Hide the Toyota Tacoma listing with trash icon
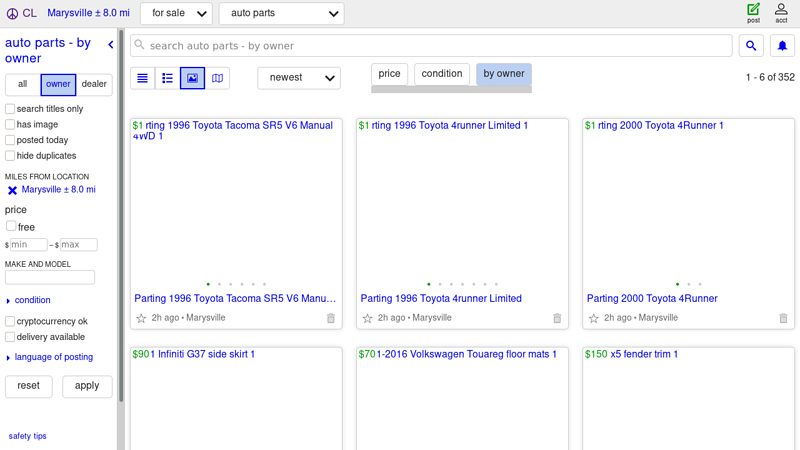The width and height of the screenshot is (800, 450). tap(331, 318)
